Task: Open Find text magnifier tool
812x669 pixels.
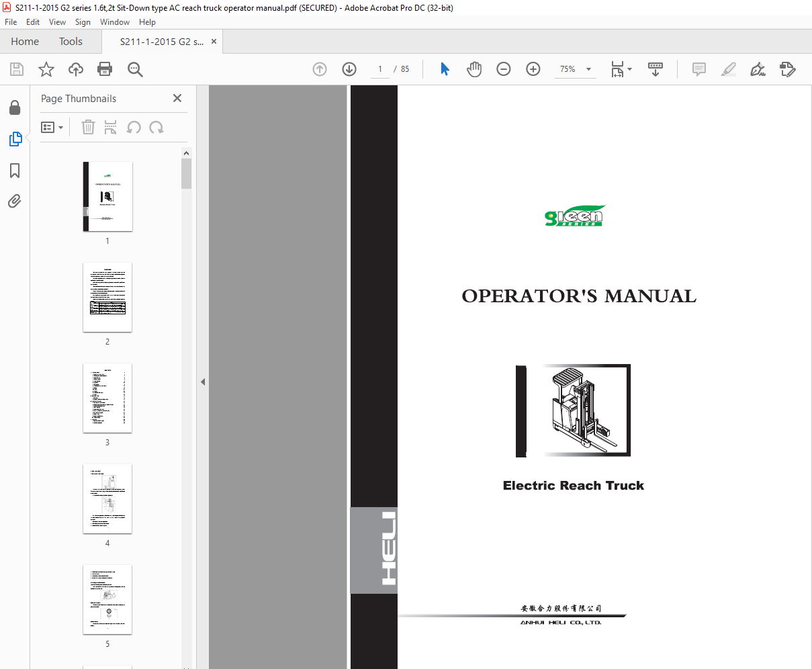Action: tap(135, 69)
